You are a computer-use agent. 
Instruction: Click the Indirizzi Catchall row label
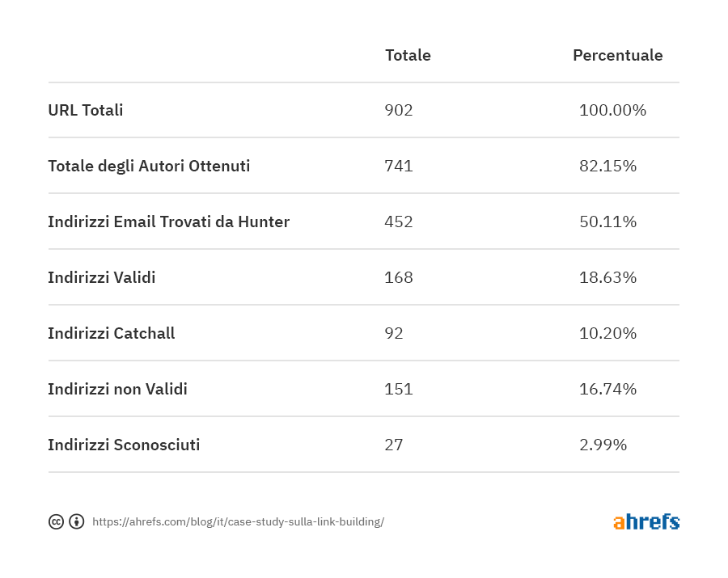[x=112, y=333]
